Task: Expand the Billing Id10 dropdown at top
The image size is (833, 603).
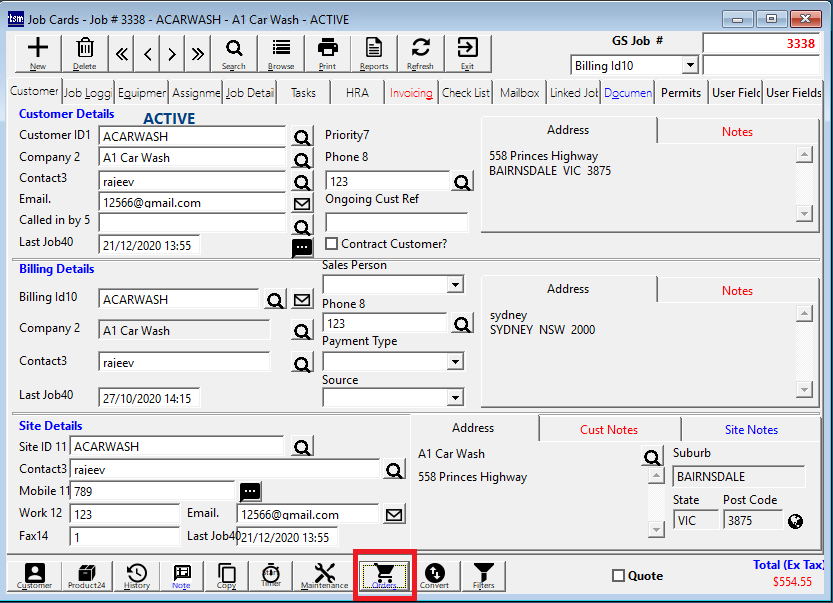Action: click(690, 66)
